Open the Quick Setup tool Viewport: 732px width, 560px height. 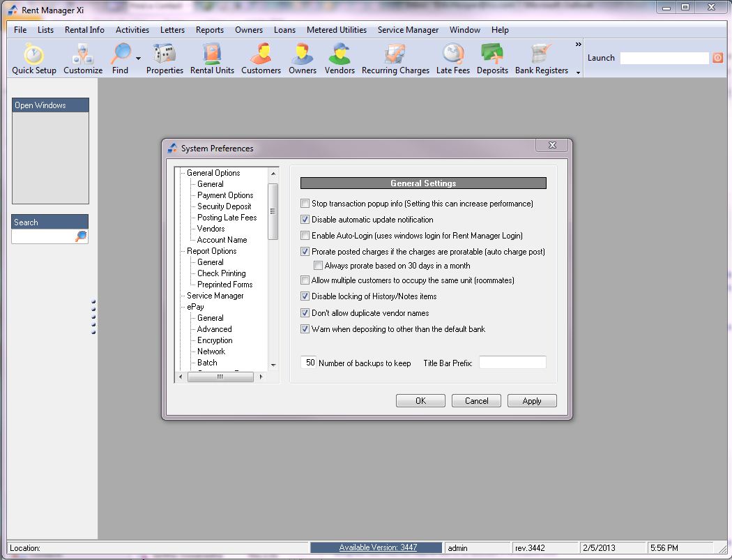(33, 59)
